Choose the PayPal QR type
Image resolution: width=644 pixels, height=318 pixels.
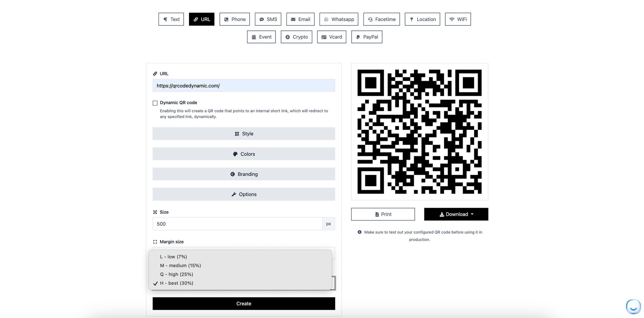[367, 37]
